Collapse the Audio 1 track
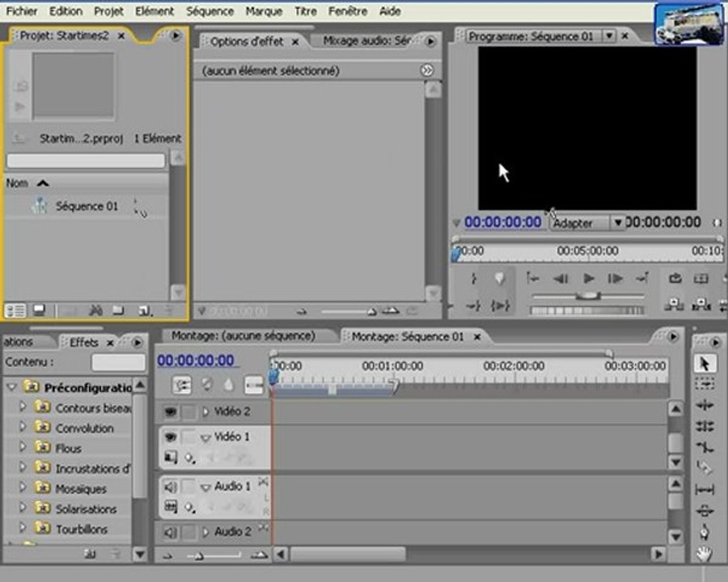 [205, 487]
